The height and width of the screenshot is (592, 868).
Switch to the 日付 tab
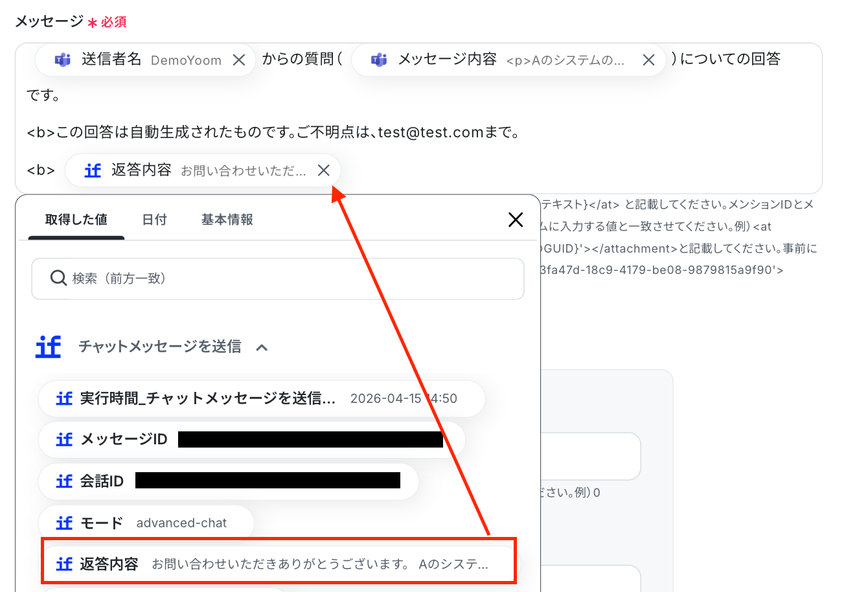pos(155,220)
